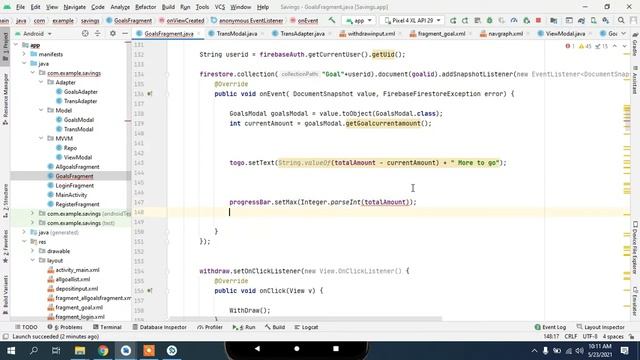Select ViewModal class in project tree
This screenshot has width=640, height=360.
coord(78,157)
